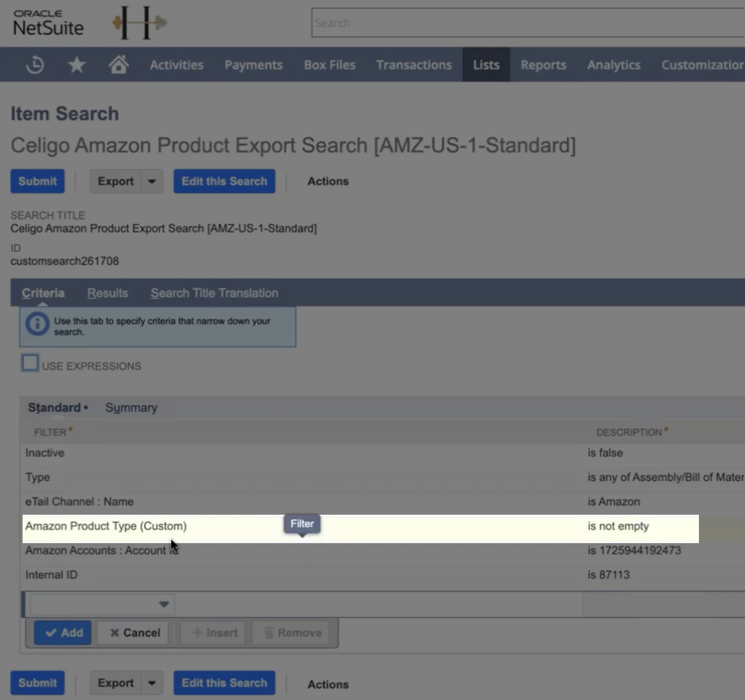The height and width of the screenshot is (700, 745).
Task: Toggle the Use Expressions checkbox
Action: (30, 363)
